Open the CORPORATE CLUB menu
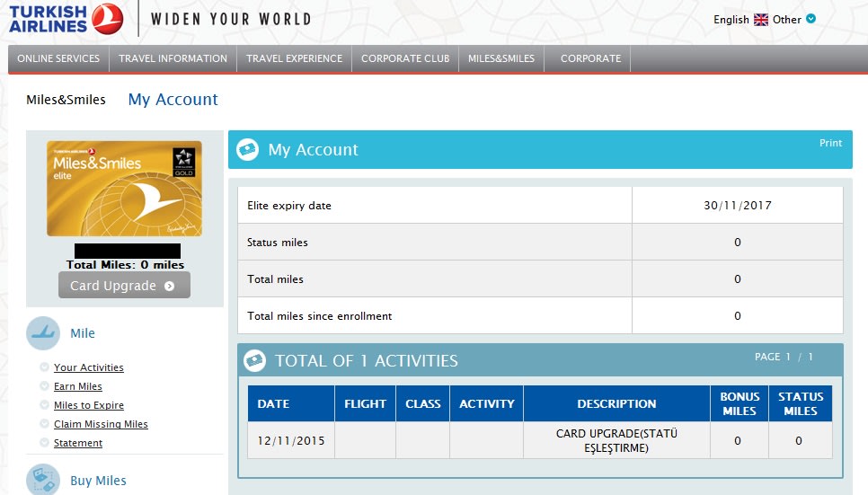This screenshot has width=868, height=495. pos(405,58)
